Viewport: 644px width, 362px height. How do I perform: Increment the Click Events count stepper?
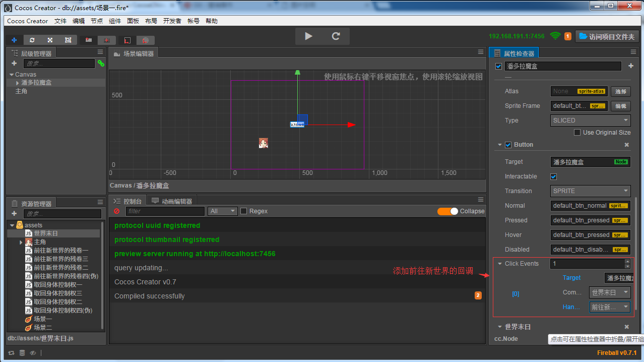pyautogui.click(x=627, y=261)
